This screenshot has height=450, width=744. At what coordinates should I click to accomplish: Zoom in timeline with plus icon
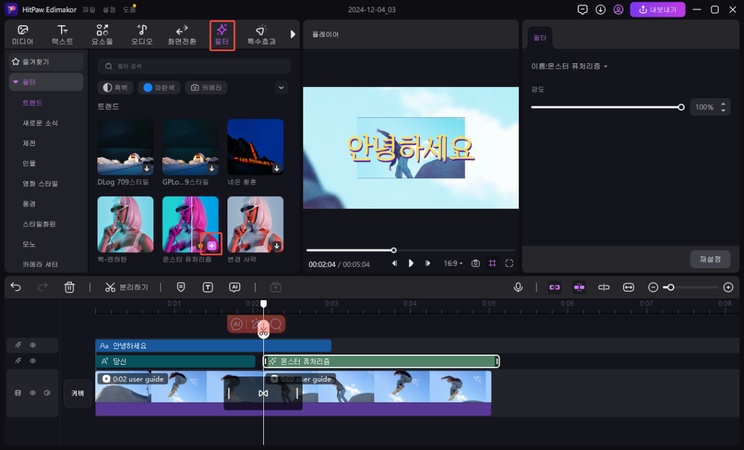point(728,287)
